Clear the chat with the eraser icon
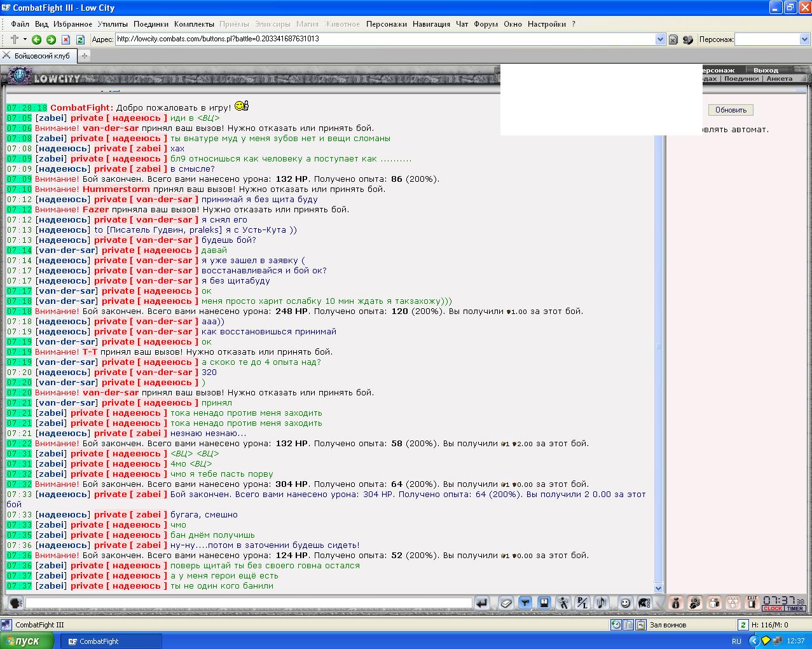This screenshot has width=812, height=649. click(x=506, y=603)
